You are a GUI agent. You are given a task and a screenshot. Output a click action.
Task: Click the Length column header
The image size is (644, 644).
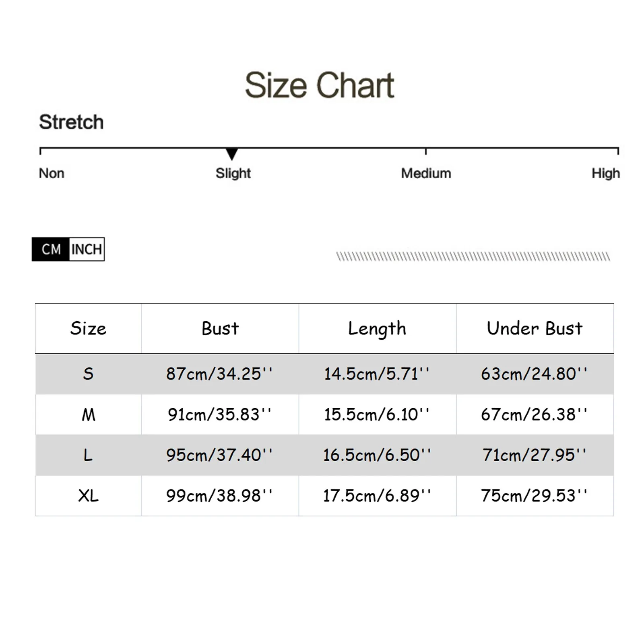pyautogui.click(x=377, y=329)
